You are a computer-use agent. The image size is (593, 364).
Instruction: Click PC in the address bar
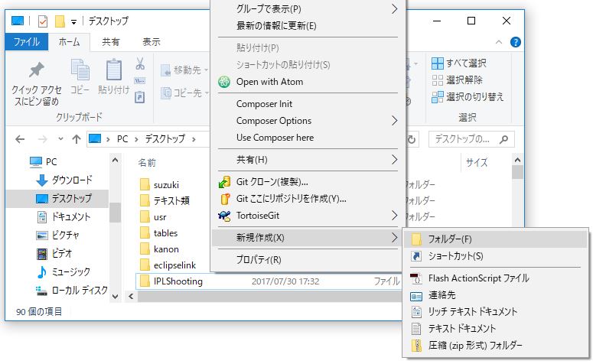pyautogui.click(x=122, y=139)
